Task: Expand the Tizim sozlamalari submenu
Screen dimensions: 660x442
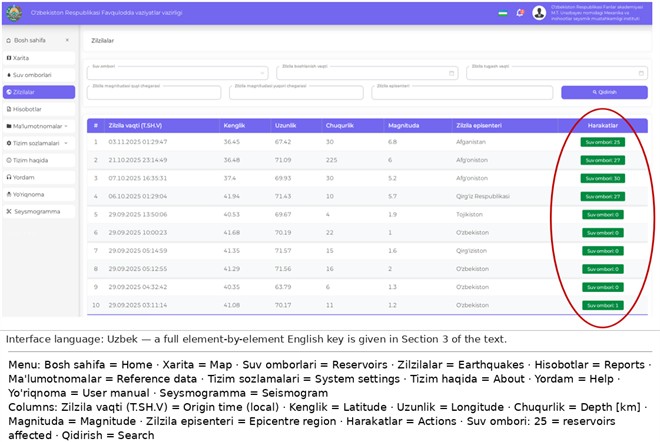Action: 39,143
